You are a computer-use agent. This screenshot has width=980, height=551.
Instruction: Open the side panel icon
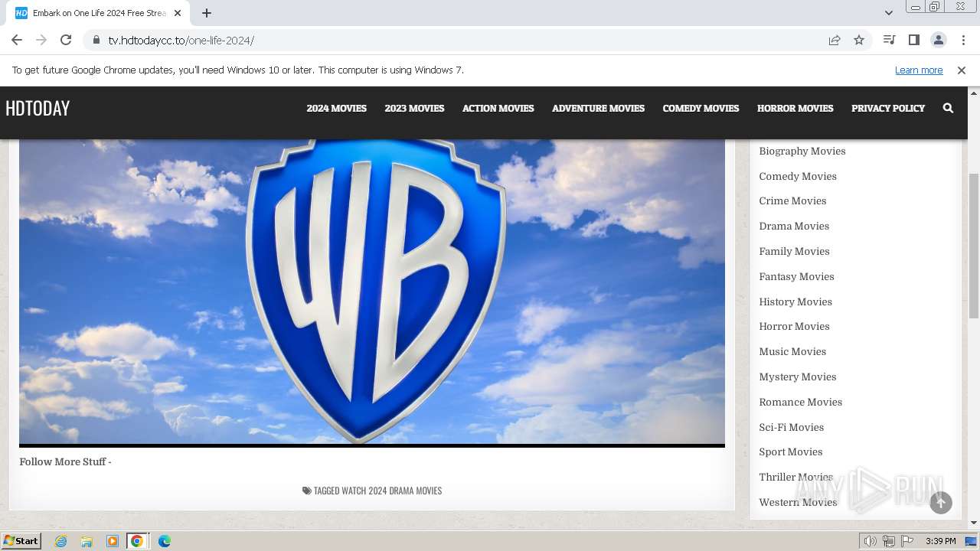913,40
